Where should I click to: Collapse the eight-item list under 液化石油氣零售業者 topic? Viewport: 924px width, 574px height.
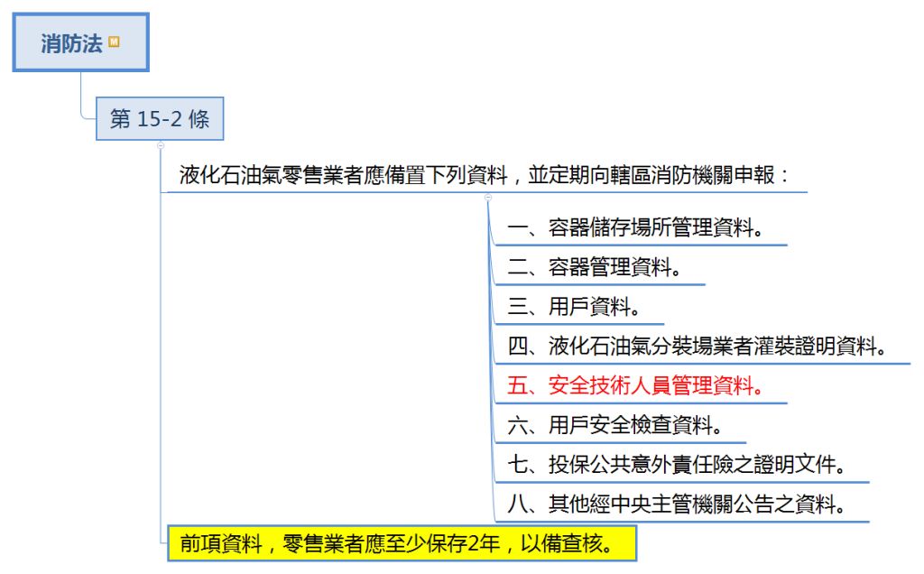tap(487, 196)
